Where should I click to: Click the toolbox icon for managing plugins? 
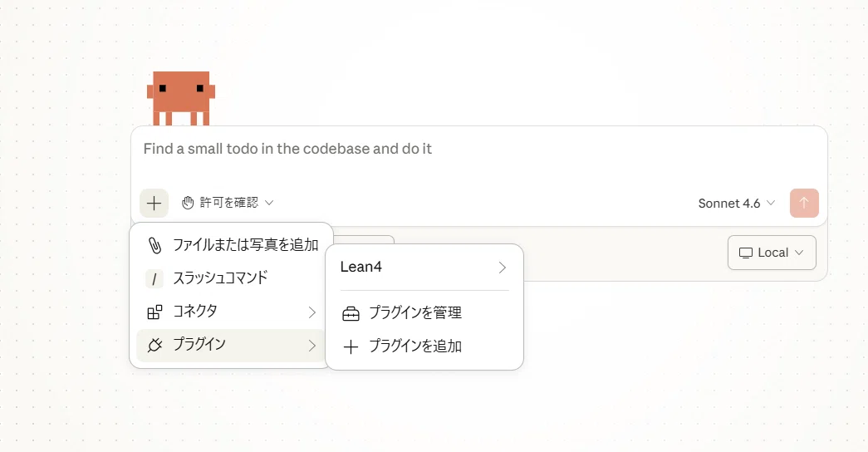click(x=351, y=313)
